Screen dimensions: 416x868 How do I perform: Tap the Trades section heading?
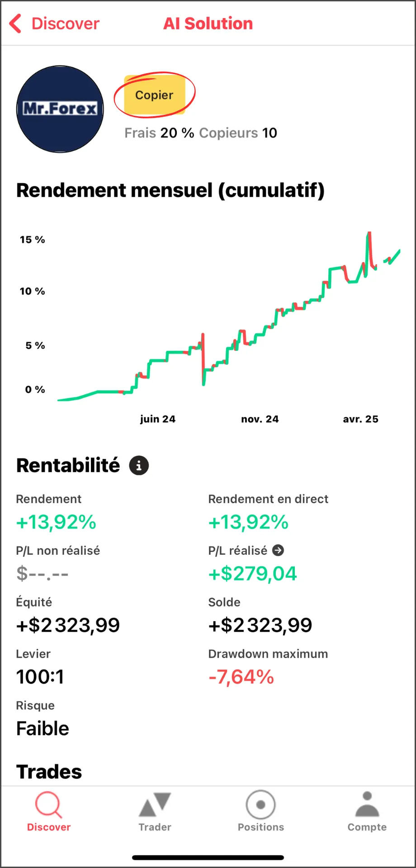[x=49, y=772]
